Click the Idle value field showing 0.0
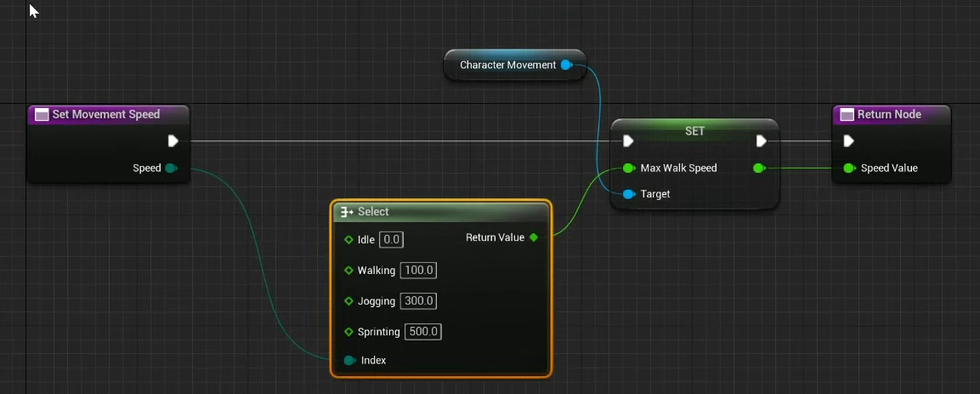 pyautogui.click(x=391, y=240)
